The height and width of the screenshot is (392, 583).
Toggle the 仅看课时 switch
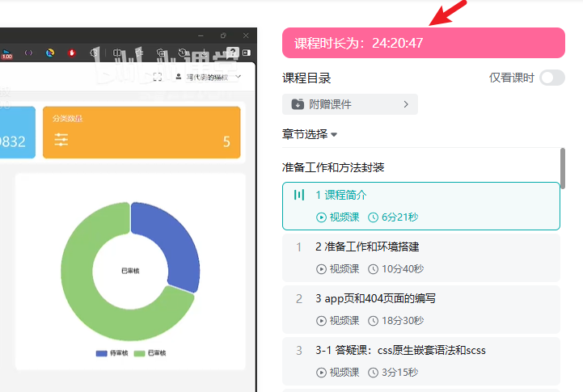coord(551,78)
